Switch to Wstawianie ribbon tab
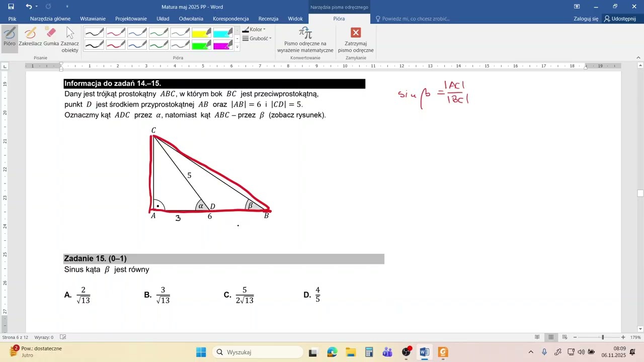 (x=93, y=19)
